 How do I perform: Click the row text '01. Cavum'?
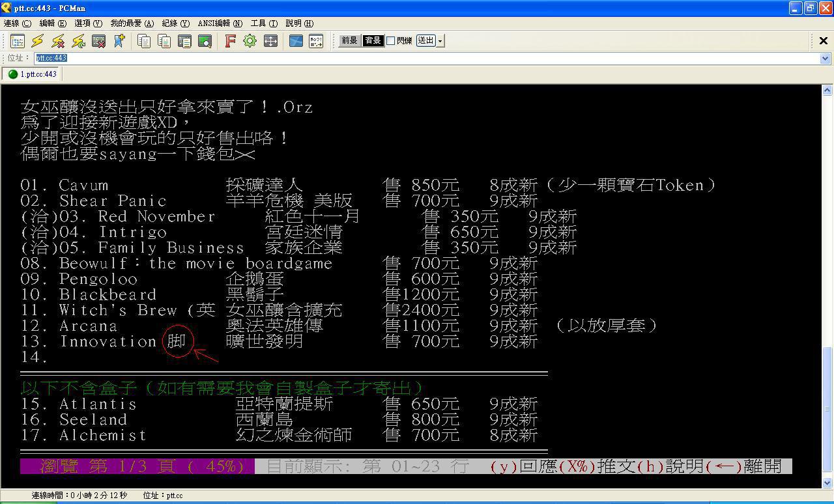[65, 186]
